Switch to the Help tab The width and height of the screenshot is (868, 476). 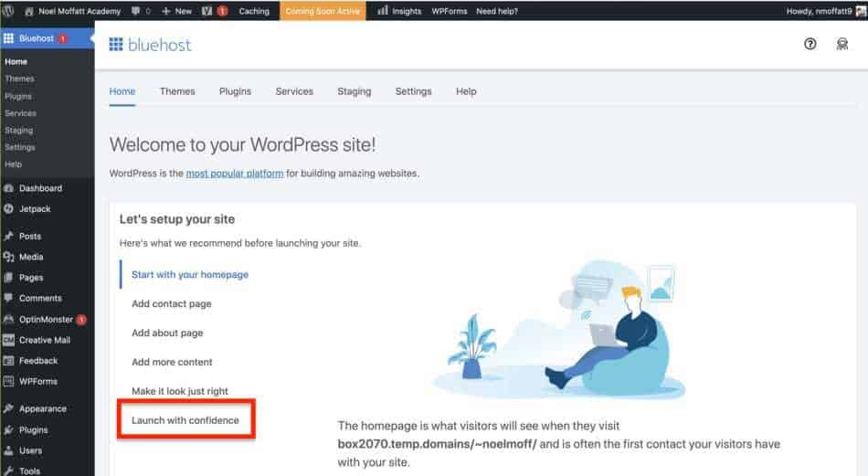tap(466, 92)
